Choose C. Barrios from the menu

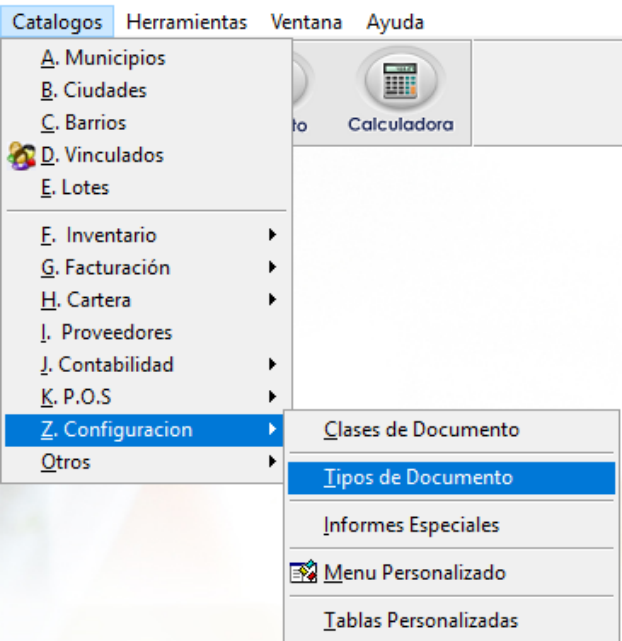[145, 122]
